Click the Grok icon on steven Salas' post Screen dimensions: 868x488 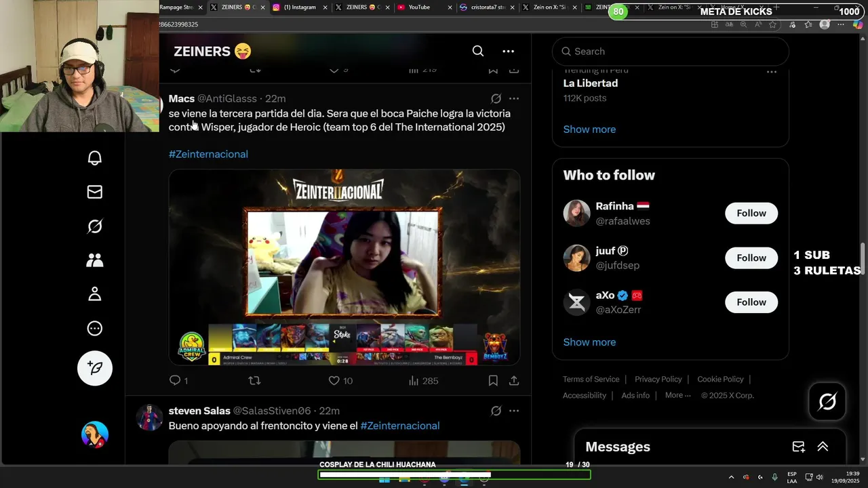pos(496,411)
